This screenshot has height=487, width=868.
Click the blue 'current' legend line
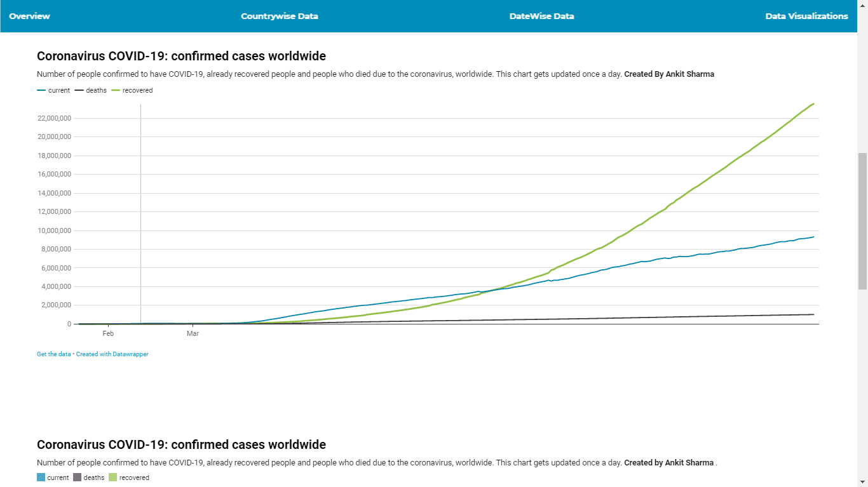click(x=41, y=91)
